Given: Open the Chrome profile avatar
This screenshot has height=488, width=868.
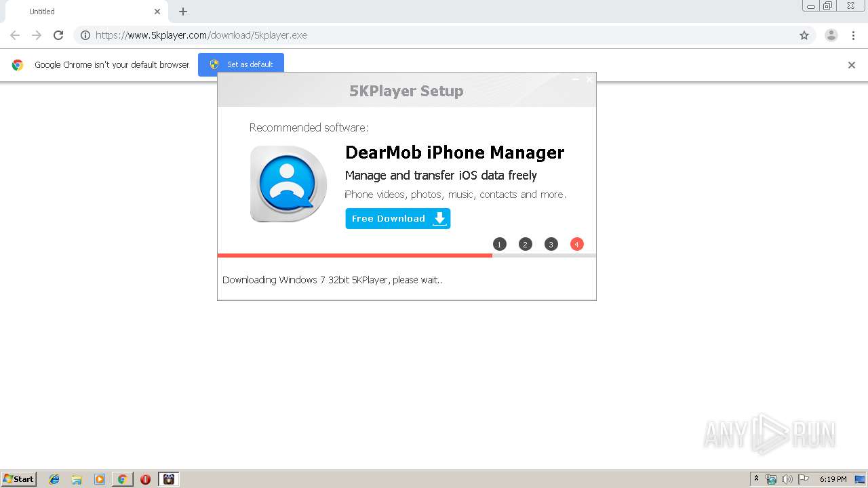Looking at the screenshot, I should point(831,35).
